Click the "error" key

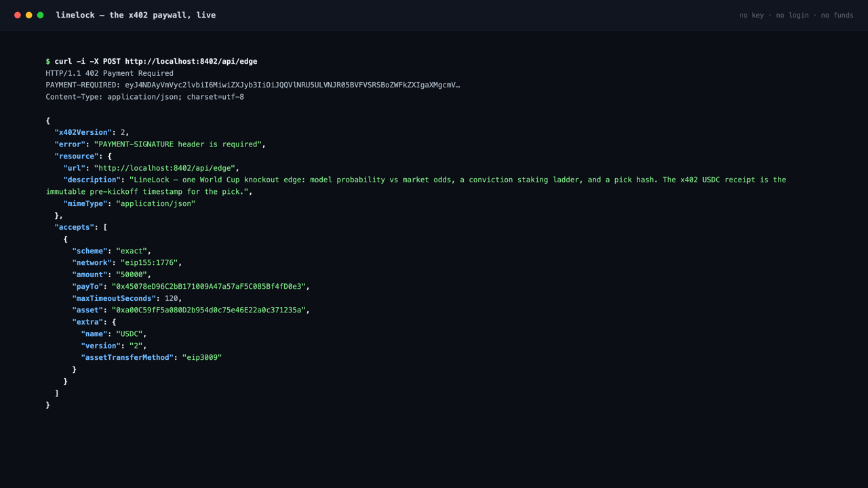point(70,144)
